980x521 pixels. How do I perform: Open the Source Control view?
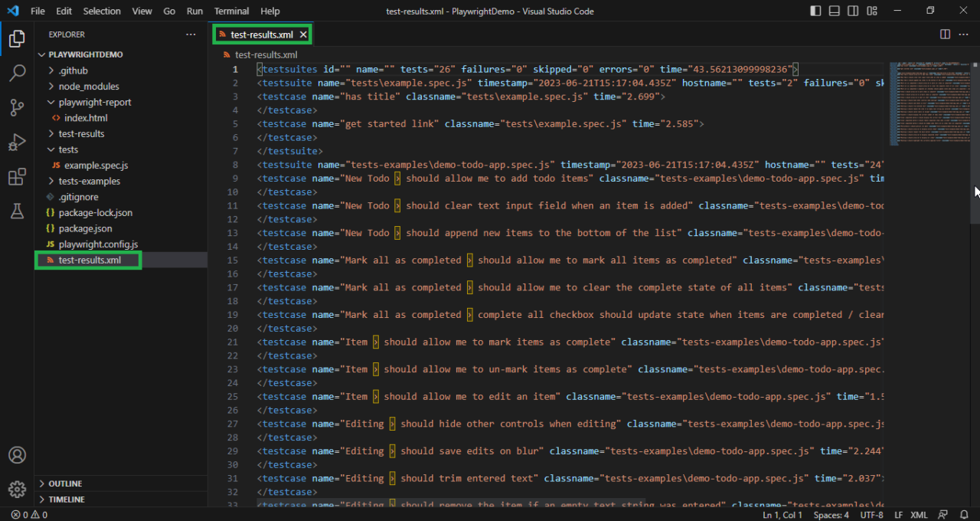[x=17, y=108]
